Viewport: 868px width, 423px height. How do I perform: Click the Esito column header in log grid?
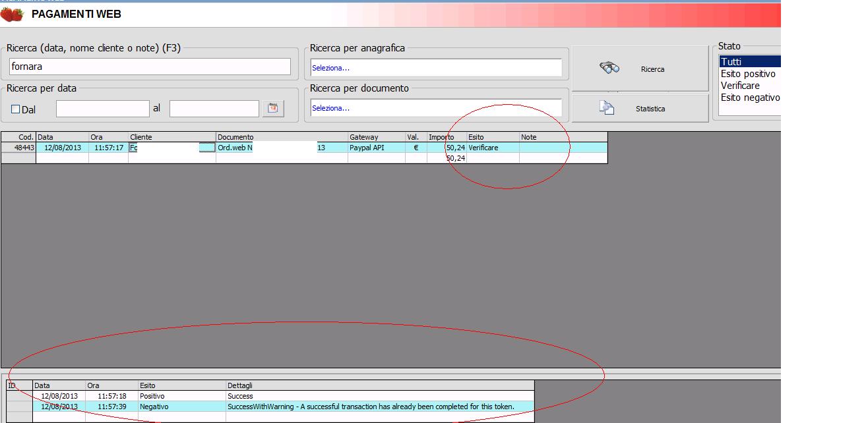181,385
